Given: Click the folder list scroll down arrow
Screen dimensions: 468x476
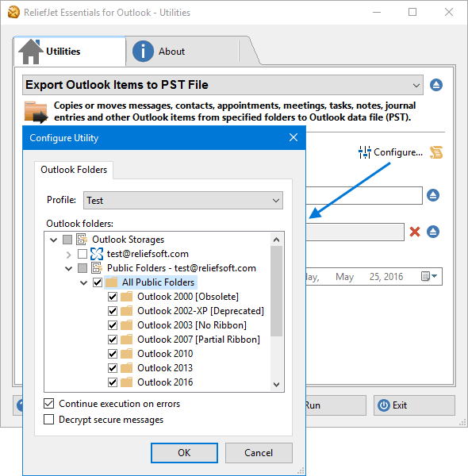Looking at the screenshot, I should click(276, 384).
